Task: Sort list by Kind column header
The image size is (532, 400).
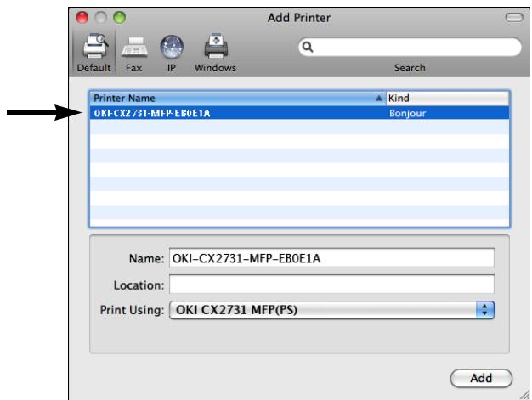Action: click(447, 99)
